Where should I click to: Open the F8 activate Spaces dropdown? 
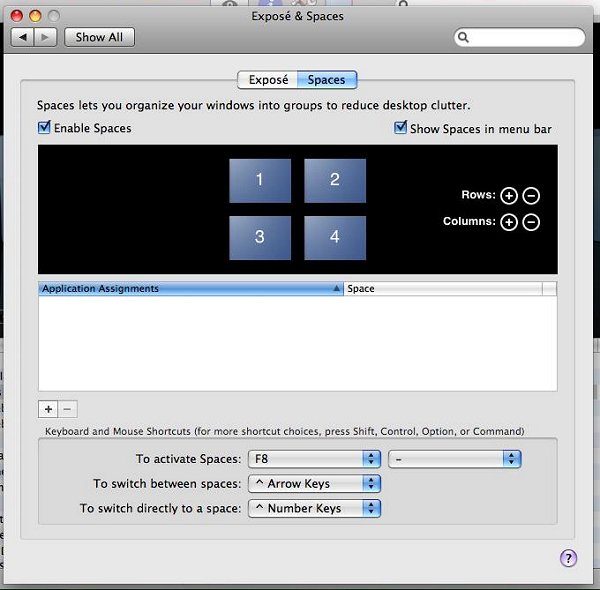point(315,459)
